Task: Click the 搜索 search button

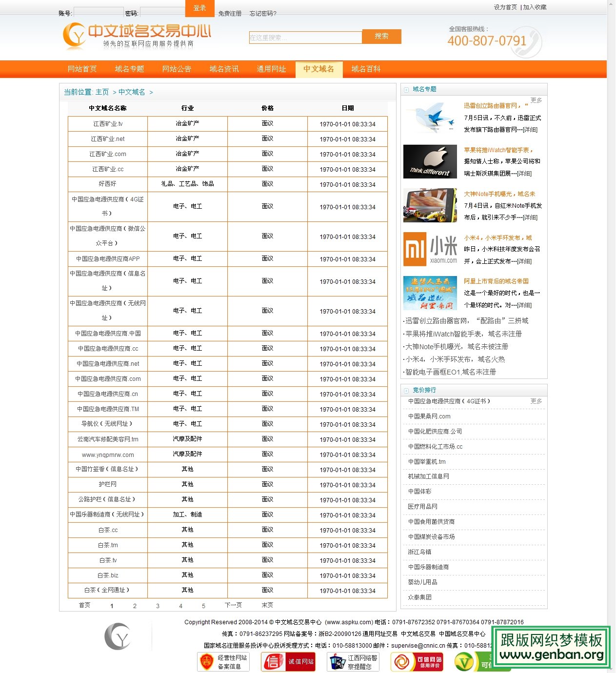Action: [x=382, y=37]
